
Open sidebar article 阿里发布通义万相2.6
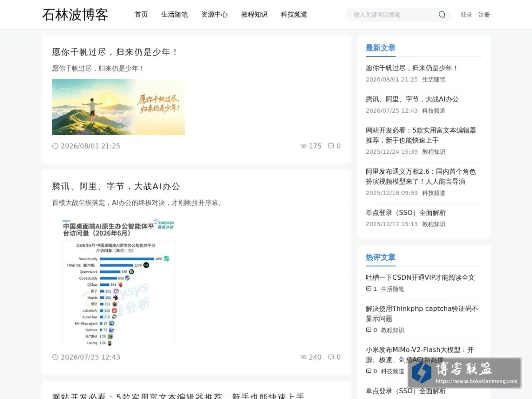(421, 176)
